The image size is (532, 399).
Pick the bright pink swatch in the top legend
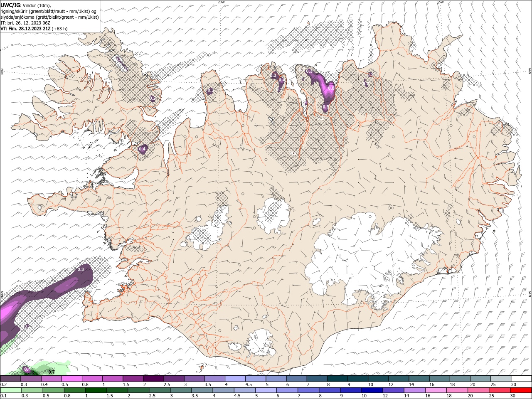(x=71, y=379)
